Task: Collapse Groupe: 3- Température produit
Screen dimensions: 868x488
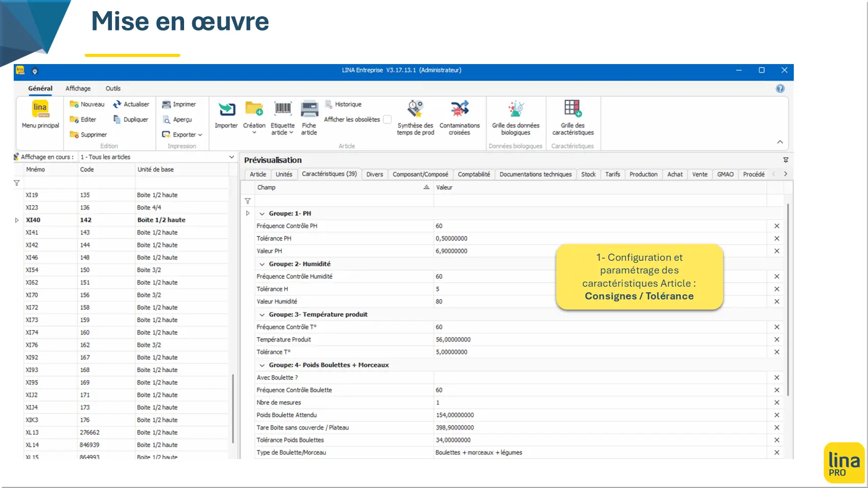Action: 262,315
